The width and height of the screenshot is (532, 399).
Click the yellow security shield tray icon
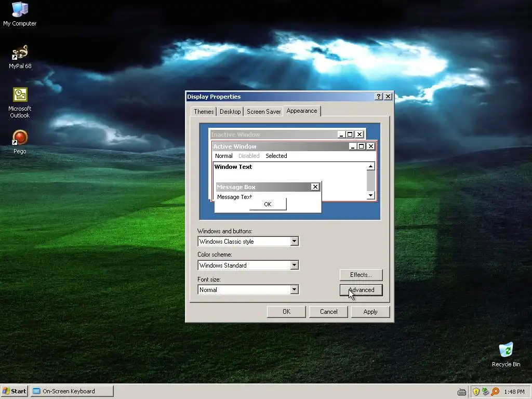coord(476,392)
